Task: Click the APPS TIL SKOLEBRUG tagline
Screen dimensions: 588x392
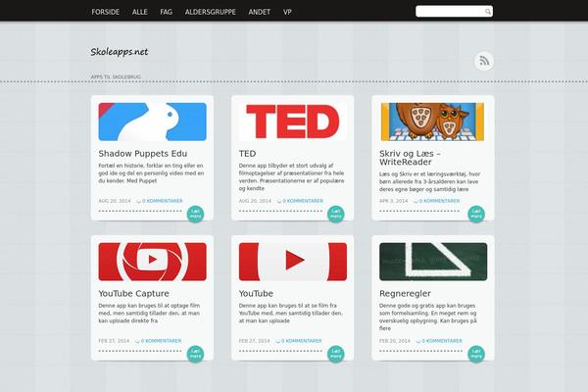Action: 116,76
